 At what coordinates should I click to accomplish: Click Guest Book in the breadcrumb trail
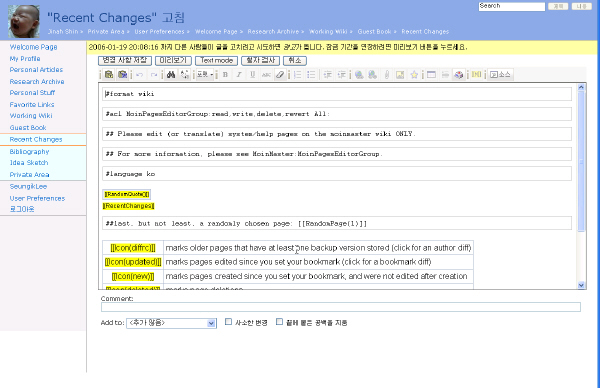tap(374, 31)
